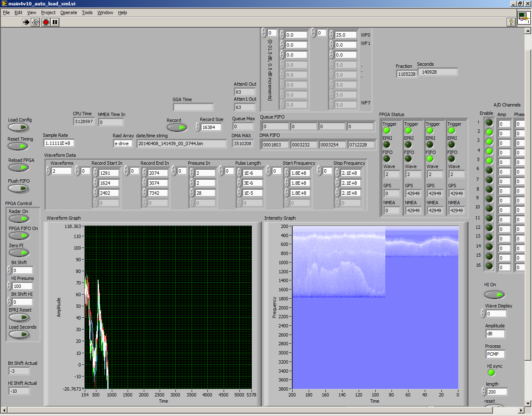Click the LabVIEW icon in the title bar
Viewport: 532px width, 416px height.
click(4, 4)
